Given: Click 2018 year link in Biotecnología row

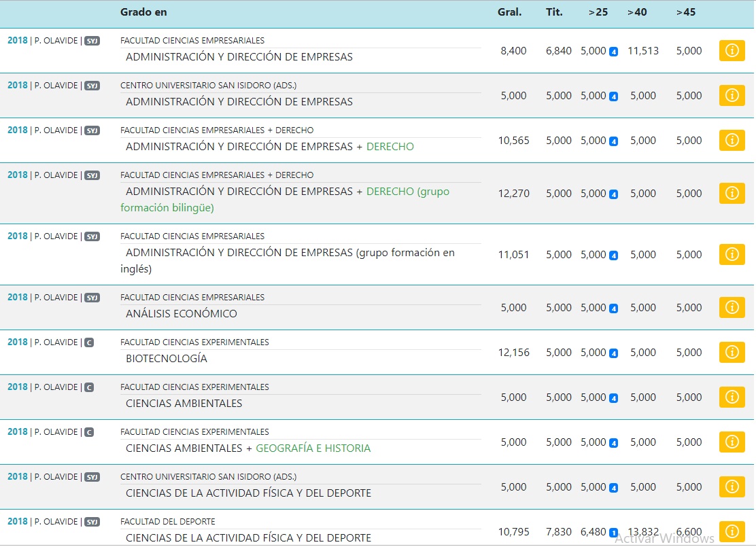Looking at the screenshot, I should (18, 342).
